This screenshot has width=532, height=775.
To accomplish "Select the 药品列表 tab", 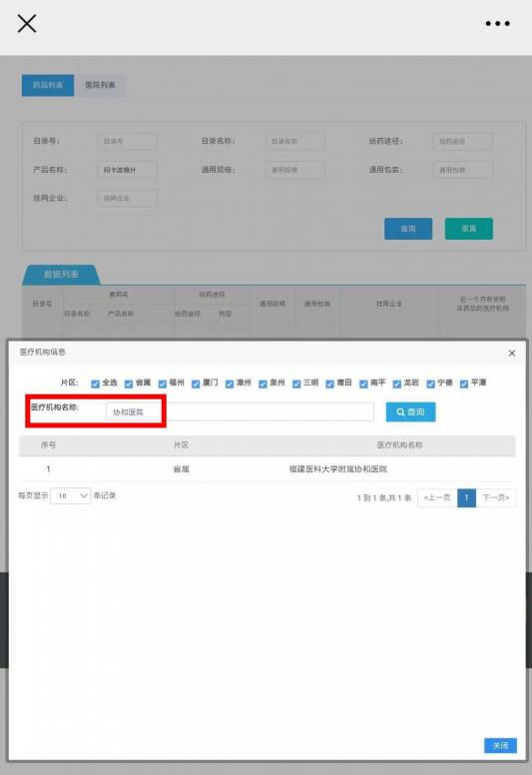I will 48,85.
